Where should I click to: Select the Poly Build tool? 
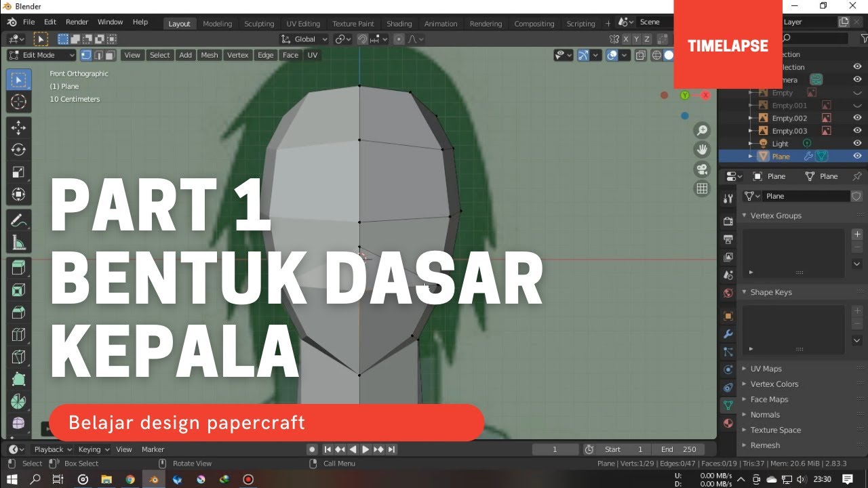pos(18,380)
